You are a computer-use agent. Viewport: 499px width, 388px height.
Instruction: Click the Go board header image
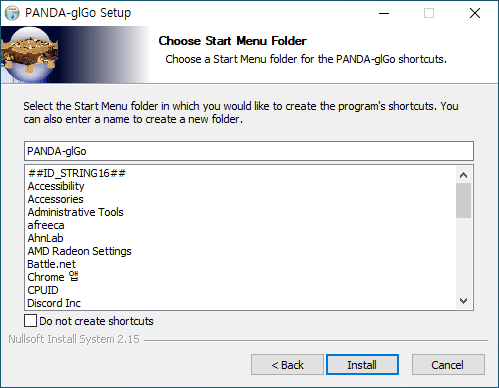[x=75, y=54]
